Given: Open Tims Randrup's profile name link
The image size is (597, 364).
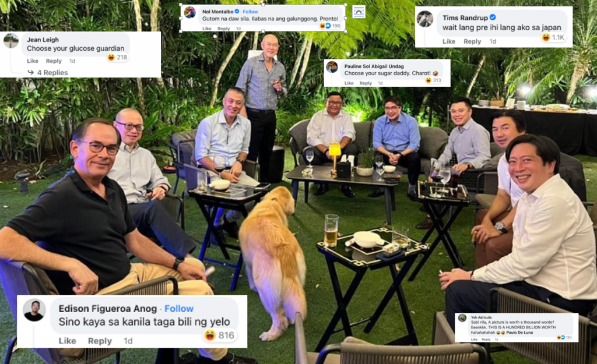Looking at the screenshot, I should tap(465, 17).
